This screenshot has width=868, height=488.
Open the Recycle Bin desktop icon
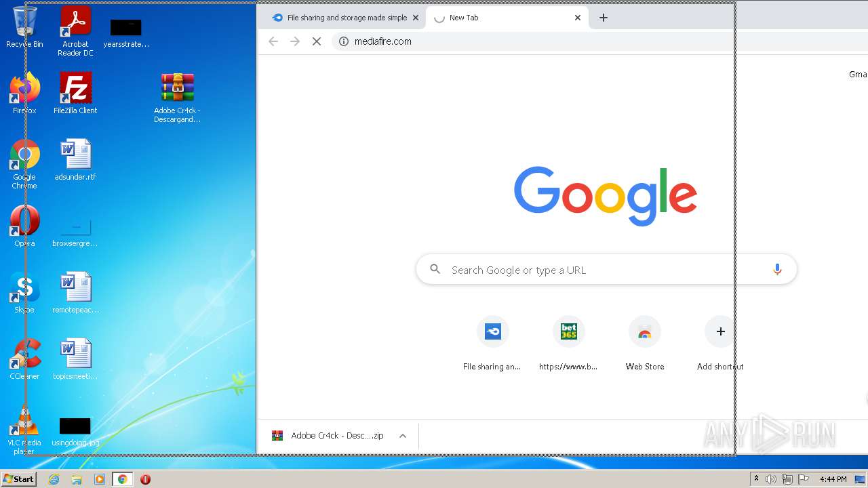[24, 27]
